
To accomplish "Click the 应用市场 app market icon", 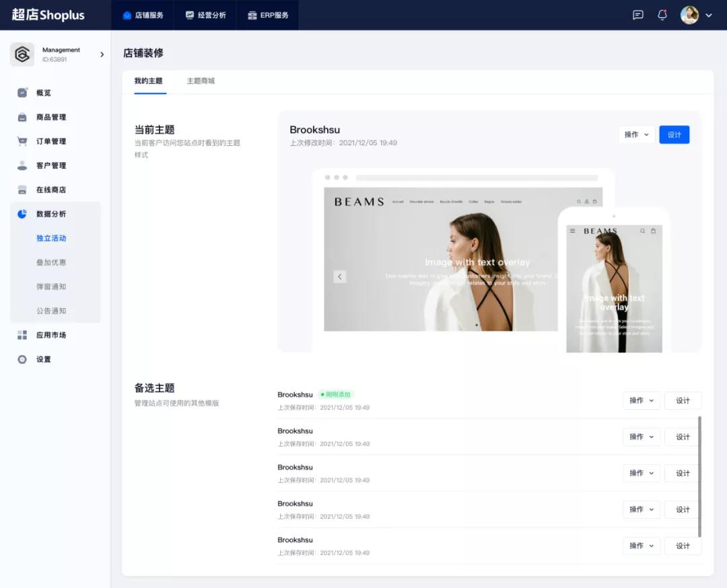I will 22,335.
